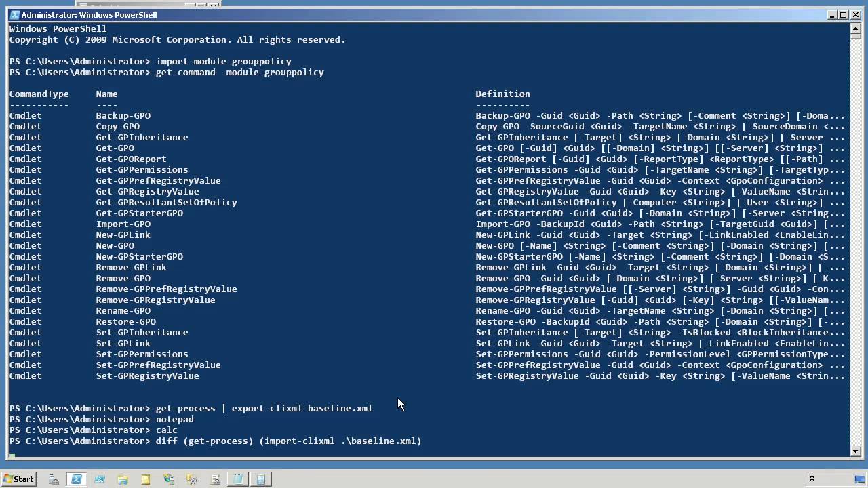
Task: Click the export-clixml baseline.xml command line
Action: click(x=191, y=408)
